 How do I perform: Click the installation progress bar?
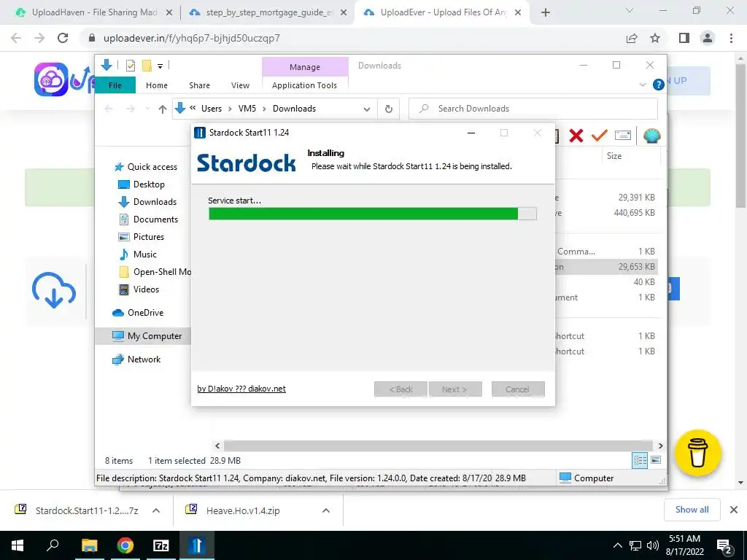pos(373,214)
